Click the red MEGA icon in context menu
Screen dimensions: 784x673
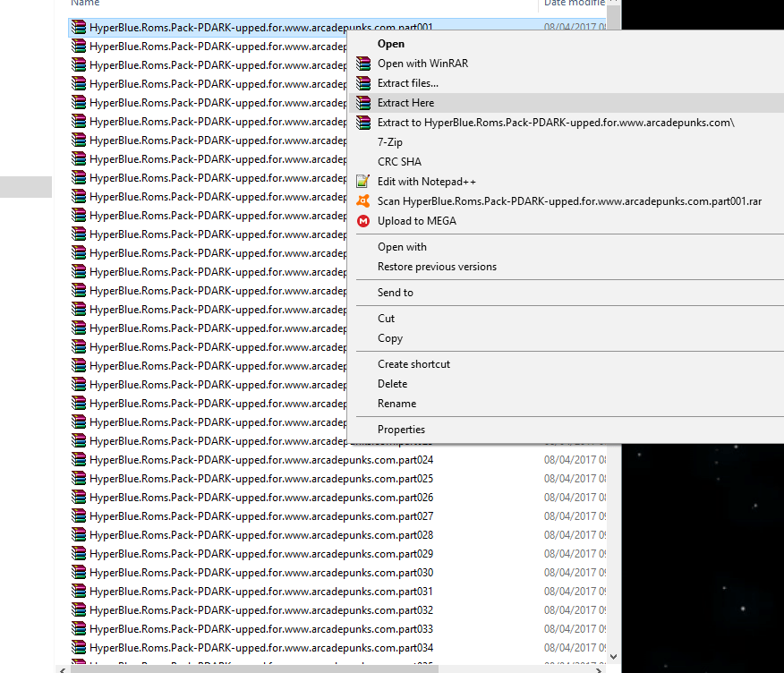point(363,221)
